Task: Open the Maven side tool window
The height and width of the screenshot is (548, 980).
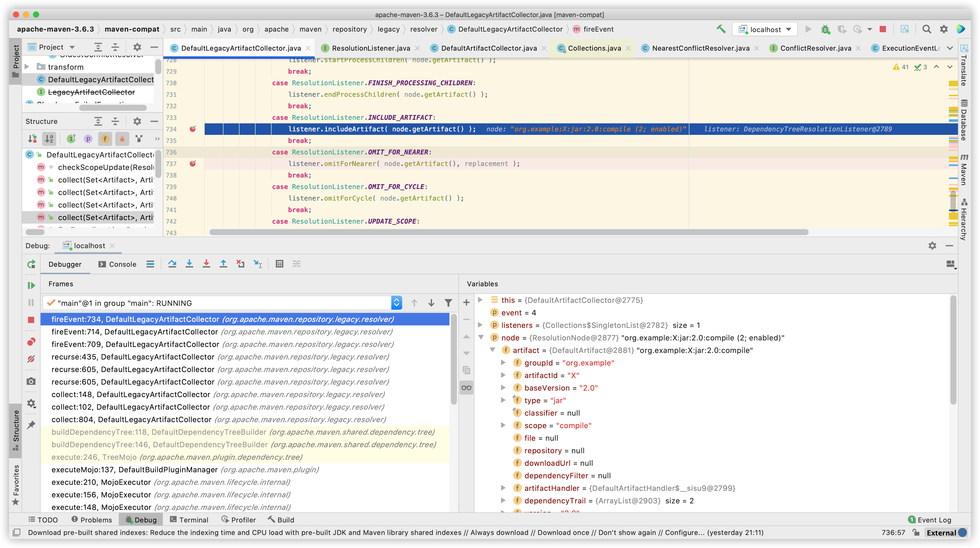Action: tap(964, 169)
